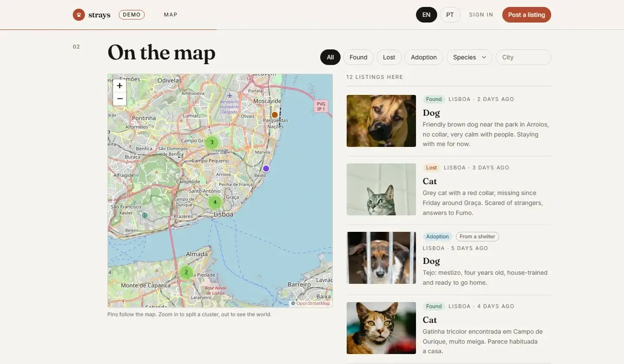Click the strays paw logo icon
The height and width of the screenshot is (364, 624).
click(x=78, y=15)
